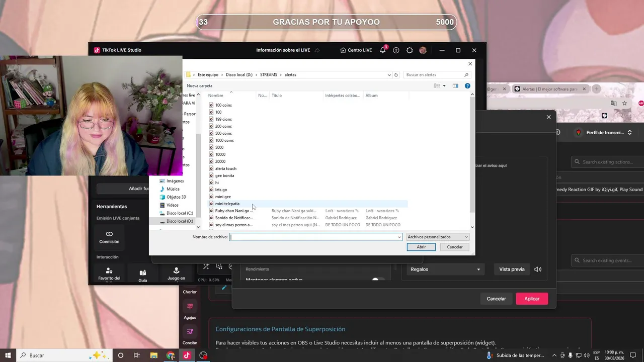
Task: Click Nueva carpeta in the file dialog
Action: coord(199,86)
